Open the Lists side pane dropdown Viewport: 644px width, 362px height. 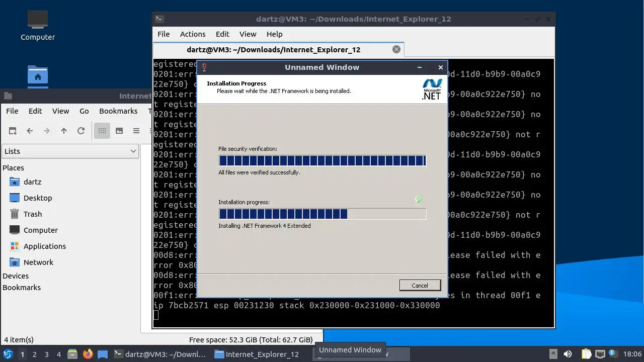coord(70,151)
